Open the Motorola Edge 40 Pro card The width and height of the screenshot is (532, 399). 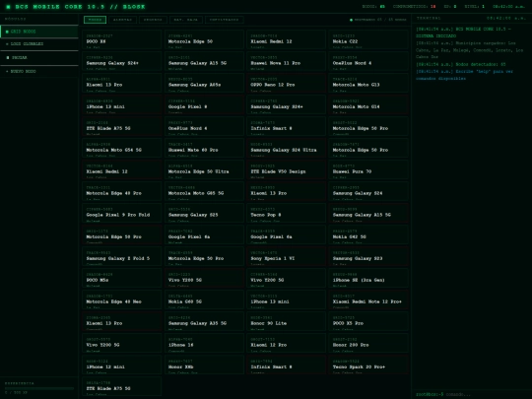point(122,191)
